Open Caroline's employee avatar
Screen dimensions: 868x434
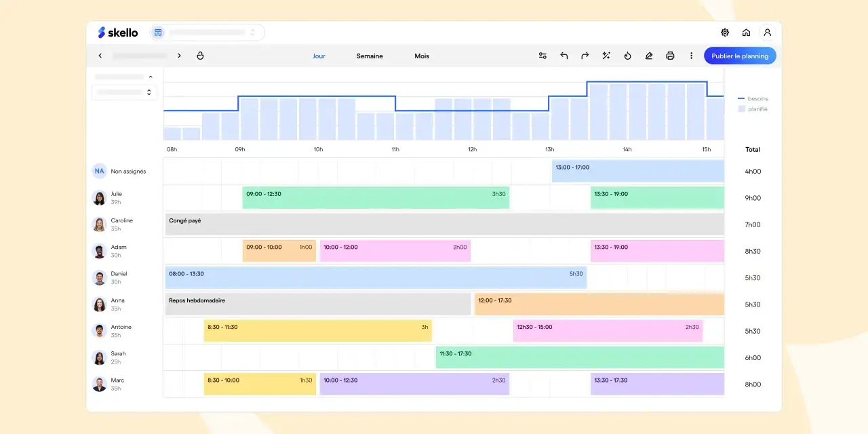pos(99,224)
